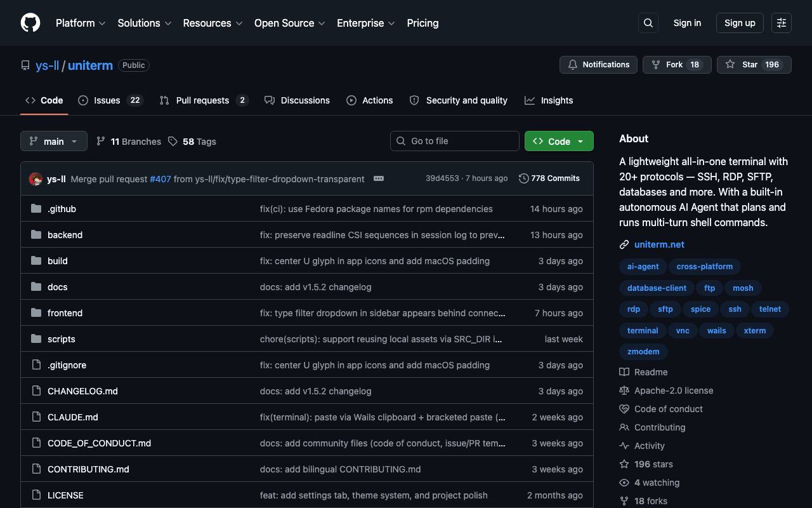Open the Insights tab
The image size is (812, 508).
click(x=549, y=100)
